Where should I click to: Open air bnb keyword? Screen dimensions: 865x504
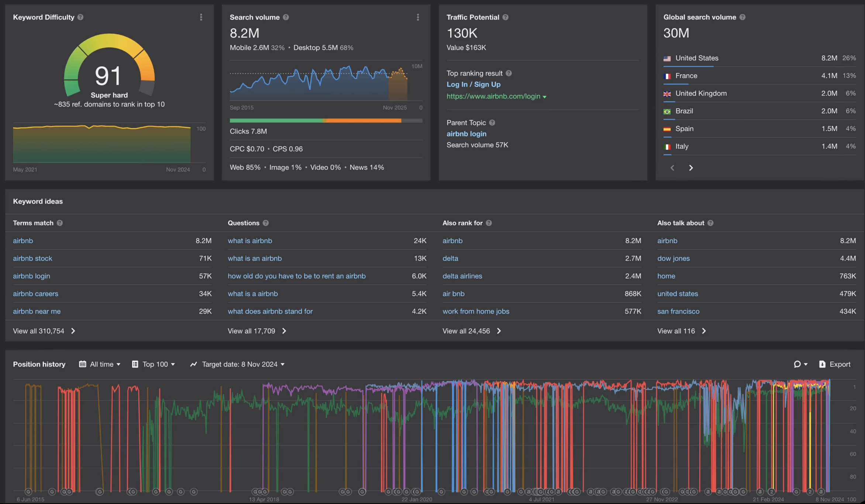pos(454,294)
